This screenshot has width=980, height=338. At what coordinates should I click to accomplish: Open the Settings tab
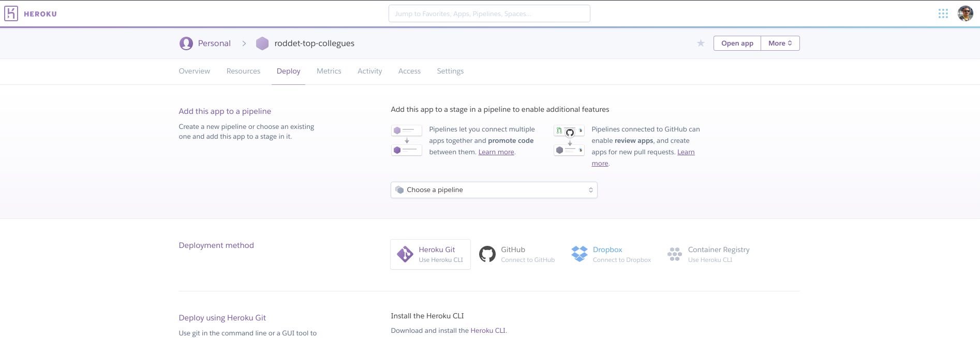point(450,71)
